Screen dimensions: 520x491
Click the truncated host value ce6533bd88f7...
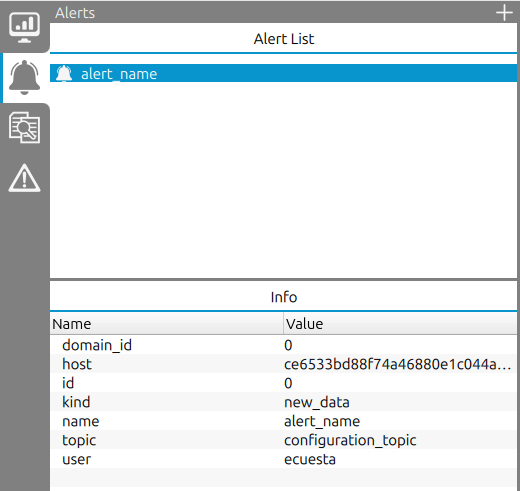point(397,364)
